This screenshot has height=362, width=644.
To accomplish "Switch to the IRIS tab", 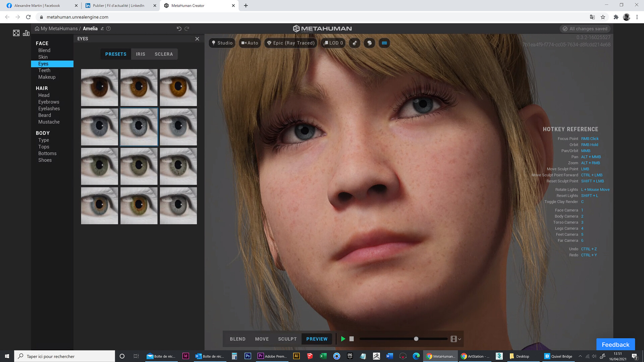I will 141,54.
